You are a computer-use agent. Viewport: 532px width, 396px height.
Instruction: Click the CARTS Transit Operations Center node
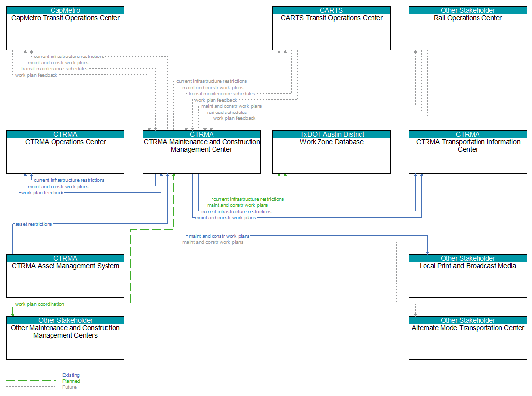(x=331, y=28)
